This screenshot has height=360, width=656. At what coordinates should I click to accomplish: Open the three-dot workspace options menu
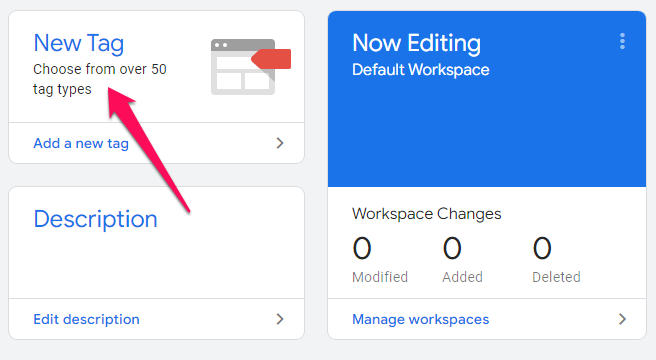point(622,41)
